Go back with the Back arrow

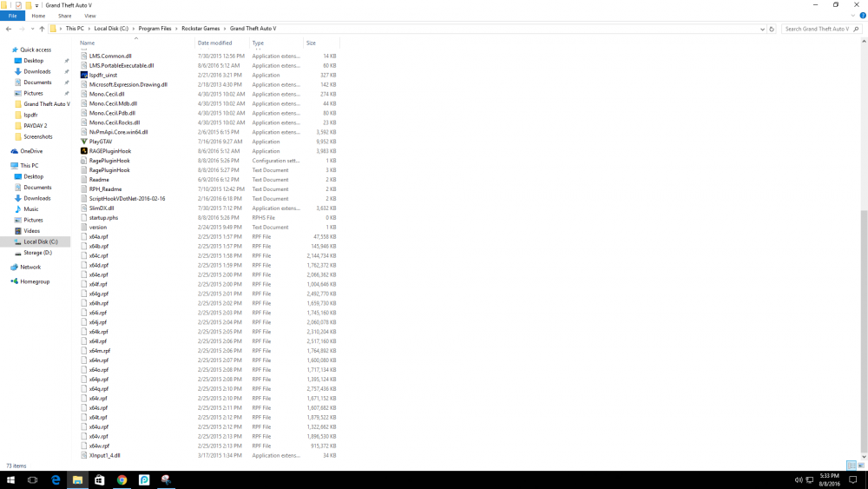point(9,29)
